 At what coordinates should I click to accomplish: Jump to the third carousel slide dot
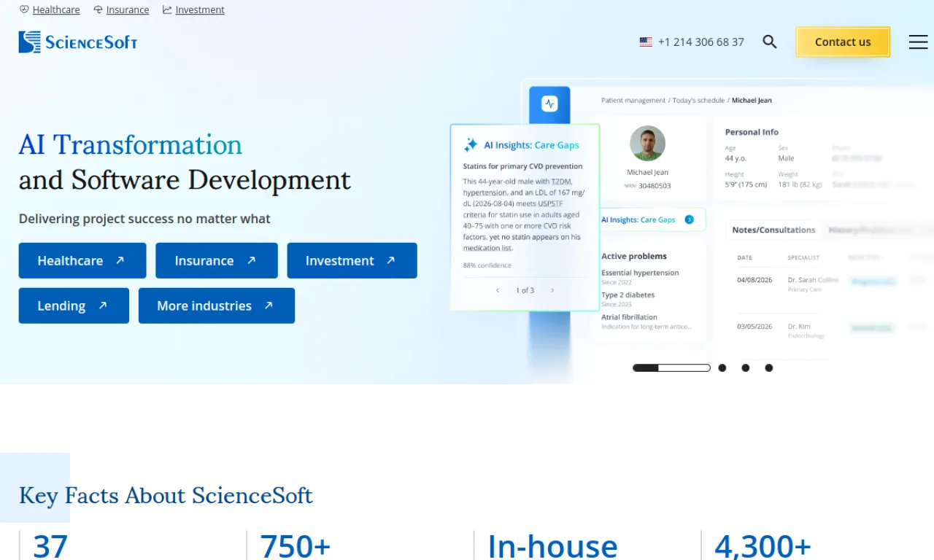pos(746,368)
